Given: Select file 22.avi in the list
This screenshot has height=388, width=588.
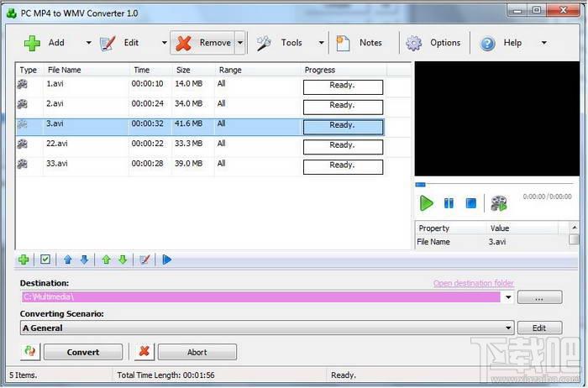Looking at the screenshot, I should click(x=57, y=144).
